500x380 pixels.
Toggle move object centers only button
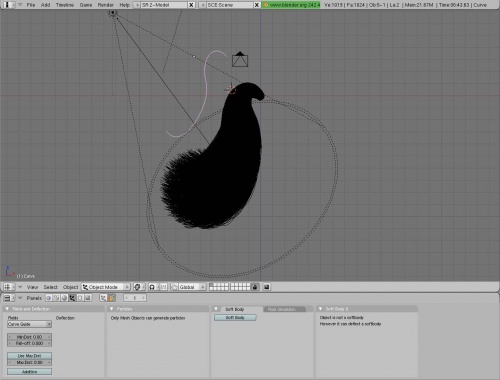click(x=164, y=287)
